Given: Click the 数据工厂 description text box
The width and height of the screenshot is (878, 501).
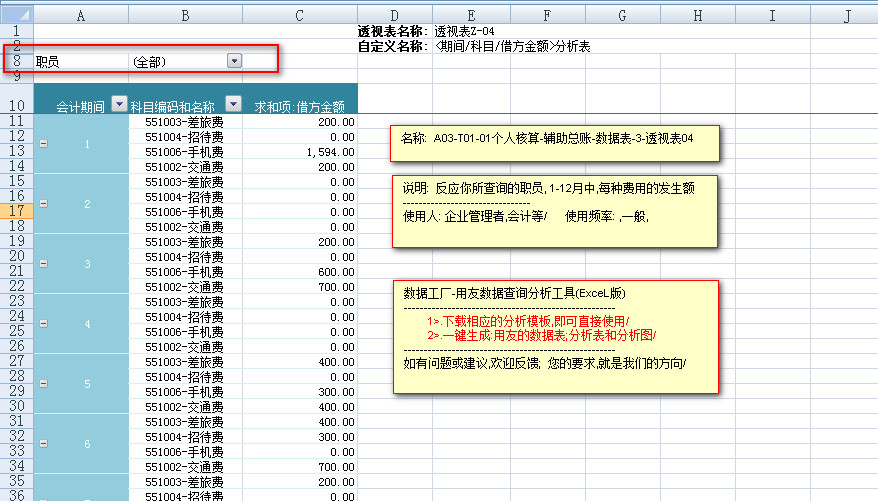Looking at the screenshot, I should (555, 336).
